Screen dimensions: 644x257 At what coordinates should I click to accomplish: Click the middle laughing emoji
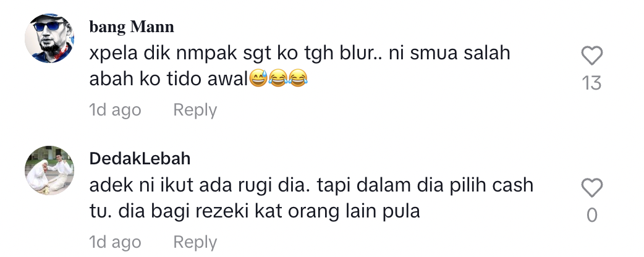tap(278, 78)
